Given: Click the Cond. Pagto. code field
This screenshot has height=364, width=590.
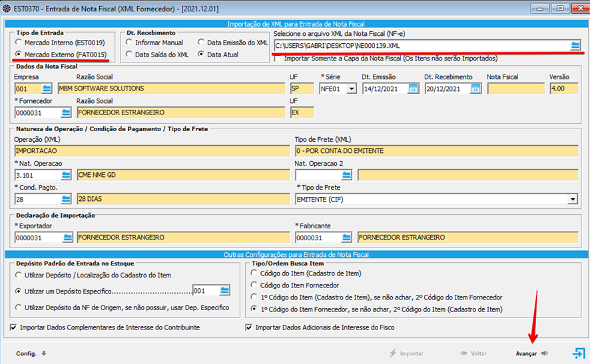Looking at the screenshot, I should (x=38, y=199).
